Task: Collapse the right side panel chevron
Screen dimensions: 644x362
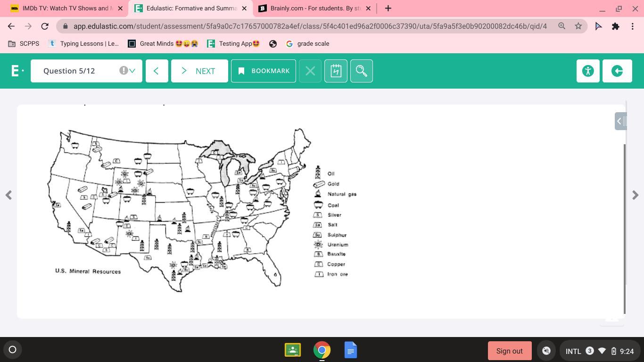Action: (621, 121)
